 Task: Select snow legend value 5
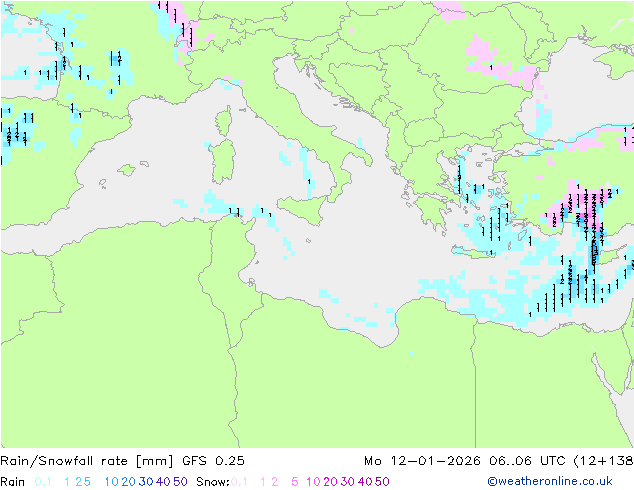coord(295,482)
